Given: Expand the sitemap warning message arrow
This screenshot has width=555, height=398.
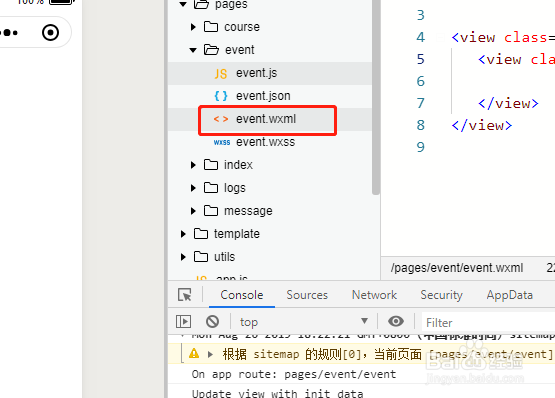Looking at the screenshot, I should click(210, 354).
